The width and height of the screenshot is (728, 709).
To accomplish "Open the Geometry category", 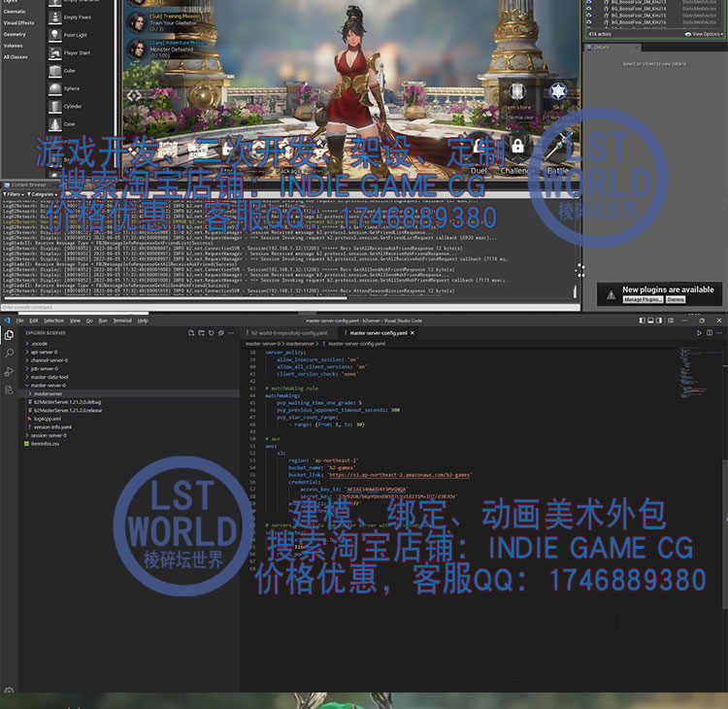I will (15, 34).
